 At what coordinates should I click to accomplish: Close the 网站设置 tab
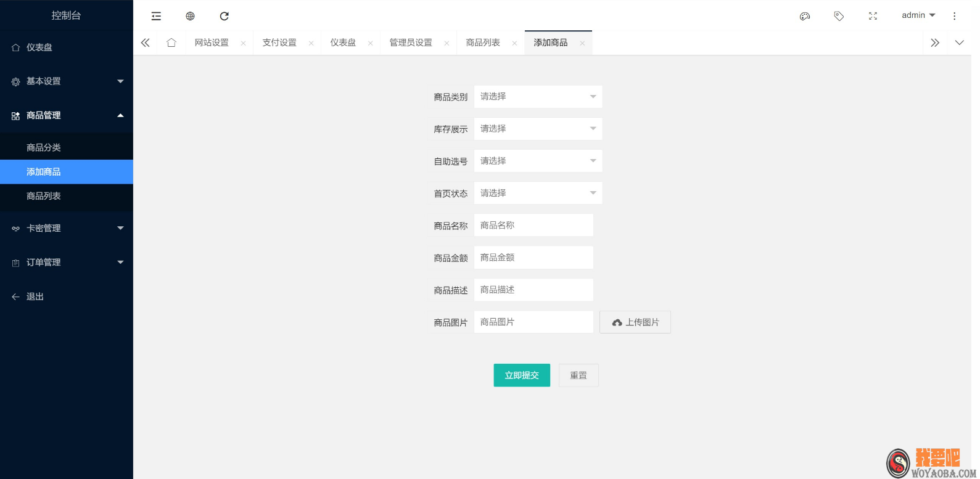point(243,43)
